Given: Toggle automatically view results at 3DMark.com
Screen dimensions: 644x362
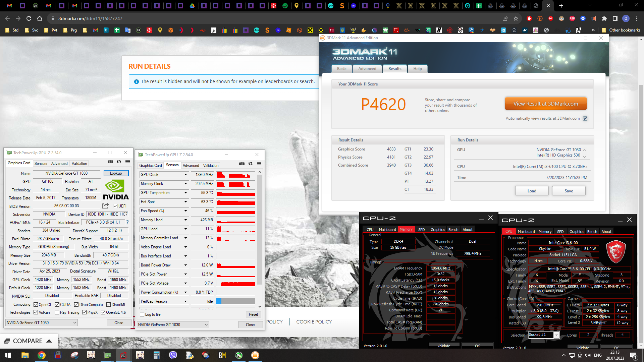Looking at the screenshot, I should (585, 118).
